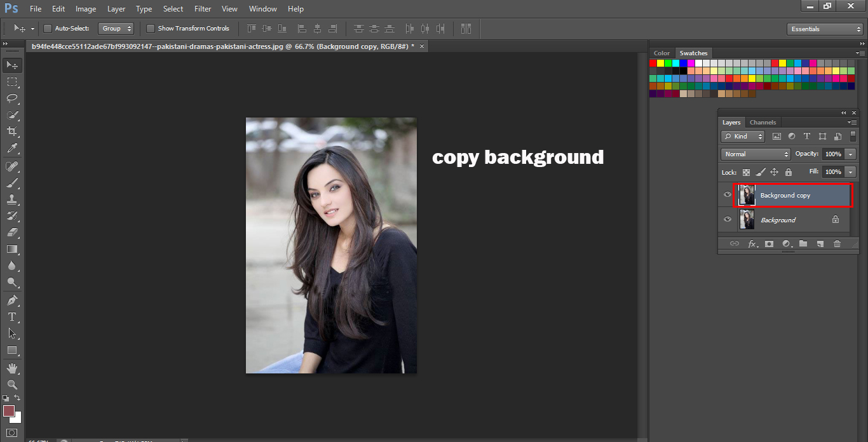Screen dimensions: 868x442
Task: Open the Essentials workspace dropdown
Action: (824, 28)
